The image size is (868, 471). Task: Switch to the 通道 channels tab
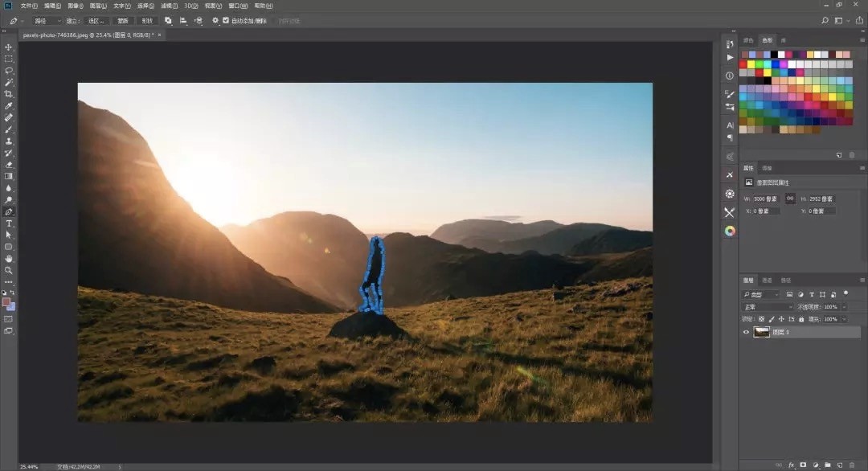point(765,280)
